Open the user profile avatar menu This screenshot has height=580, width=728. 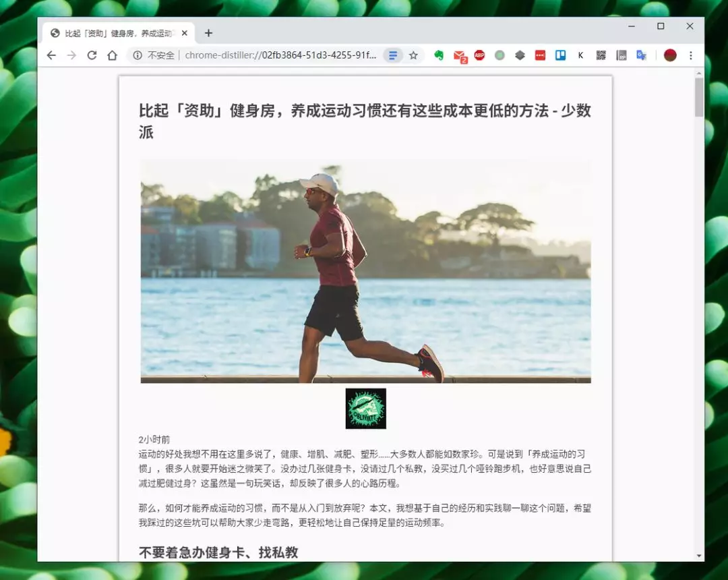670,55
